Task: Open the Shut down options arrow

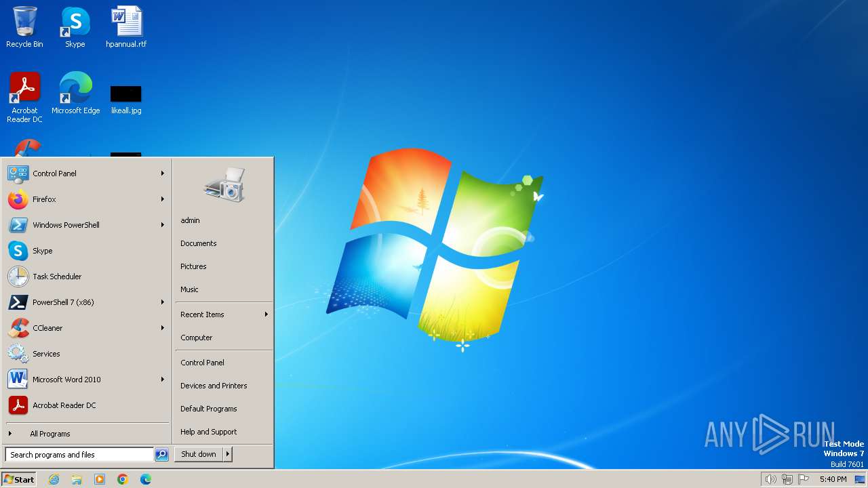Action: 228,454
